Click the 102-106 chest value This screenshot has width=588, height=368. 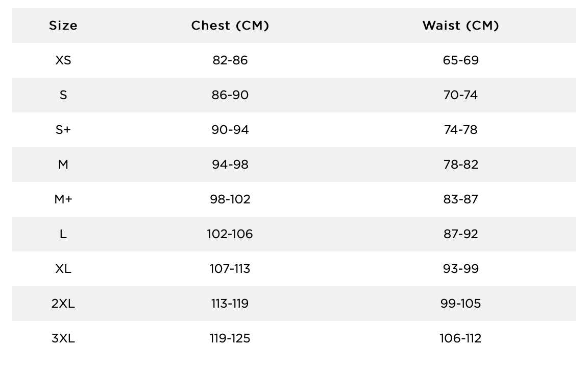(x=230, y=234)
